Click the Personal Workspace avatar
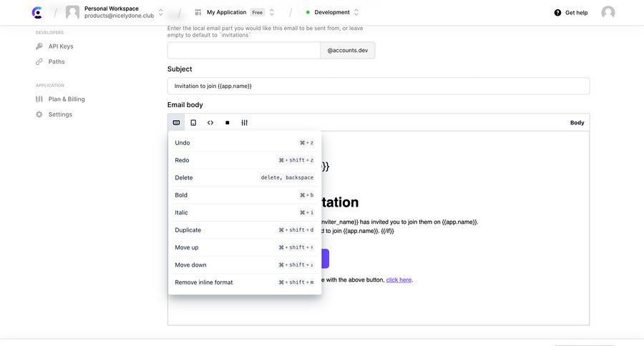The width and height of the screenshot is (644, 346). pyautogui.click(x=73, y=12)
